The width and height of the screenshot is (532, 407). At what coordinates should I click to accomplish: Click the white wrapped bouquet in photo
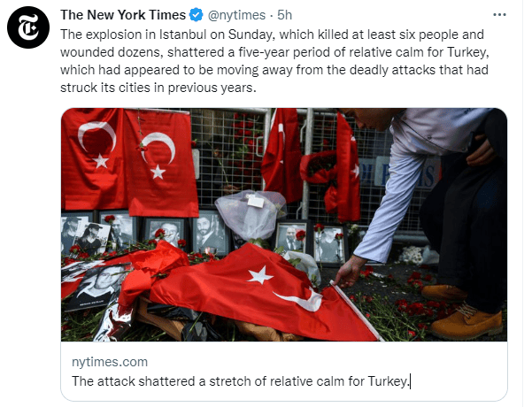point(251,214)
